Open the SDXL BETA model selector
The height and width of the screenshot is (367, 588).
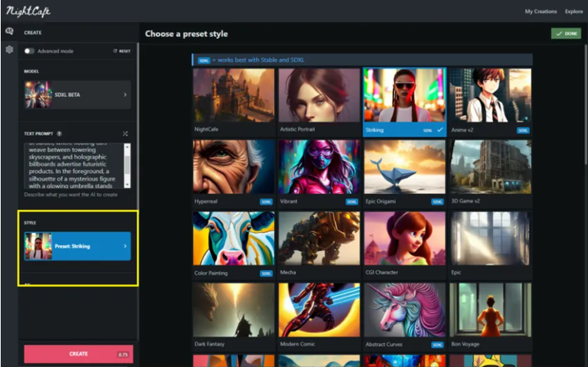pos(78,95)
